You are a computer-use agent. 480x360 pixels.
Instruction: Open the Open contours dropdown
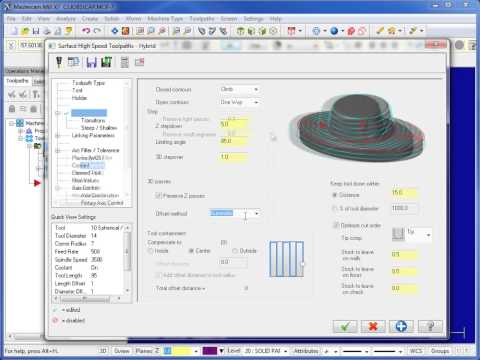[256, 102]
